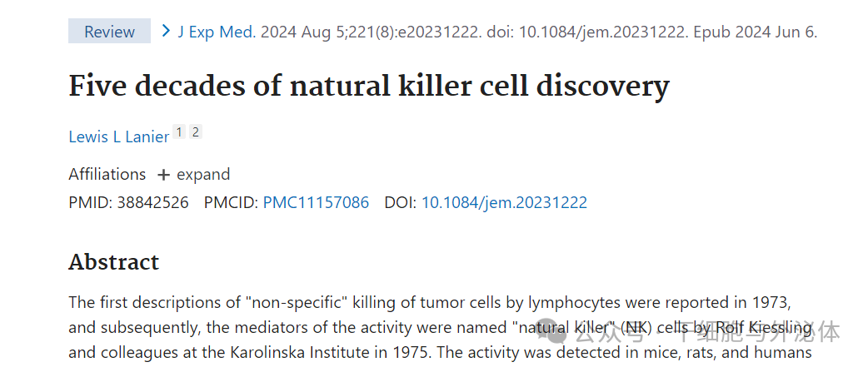
Task: Expand the chevron before J Exp Med
Action: [166, 31]
